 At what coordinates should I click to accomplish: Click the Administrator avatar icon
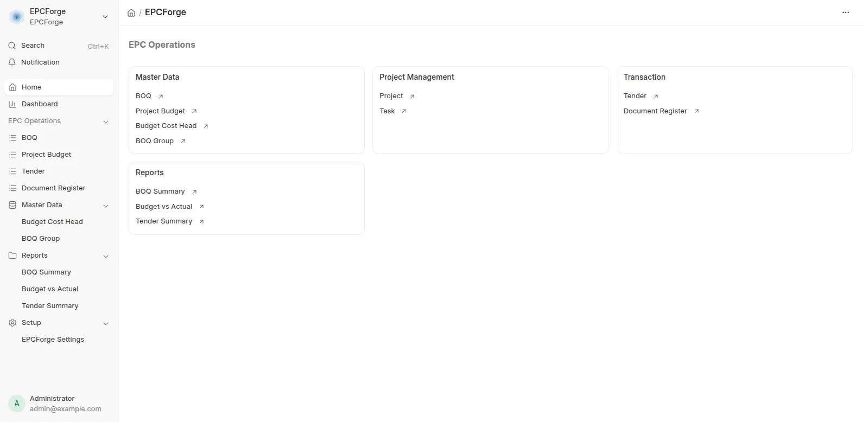click(17, 404)
